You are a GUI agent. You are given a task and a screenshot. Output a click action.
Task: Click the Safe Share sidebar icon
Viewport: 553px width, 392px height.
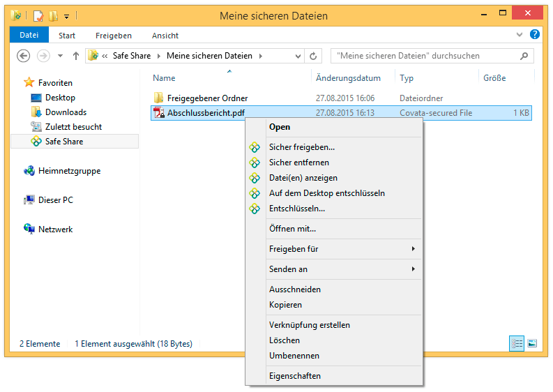36,142
